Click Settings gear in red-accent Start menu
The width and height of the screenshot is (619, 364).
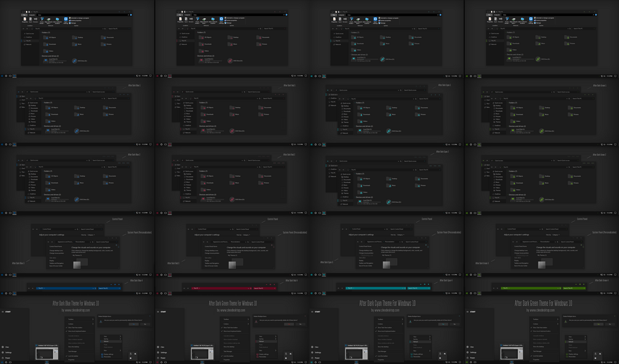pos(158,352)
